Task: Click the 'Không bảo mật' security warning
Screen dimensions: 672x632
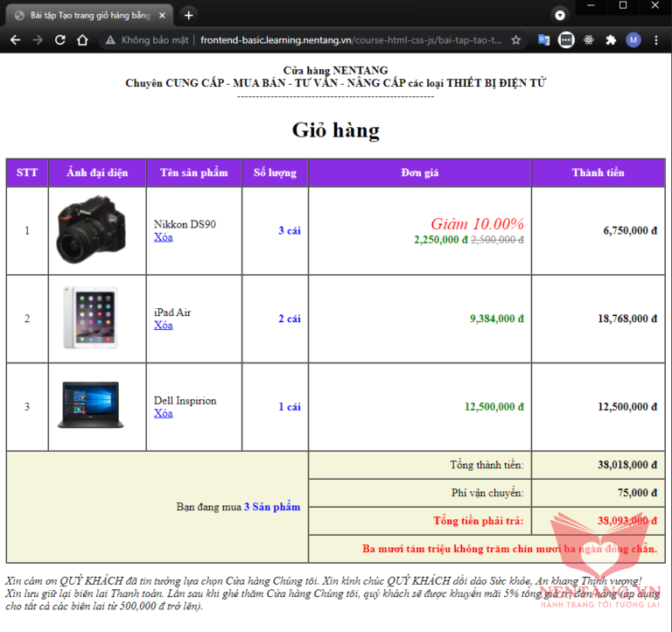Action: pyautogui.click(x=146, y=40)
